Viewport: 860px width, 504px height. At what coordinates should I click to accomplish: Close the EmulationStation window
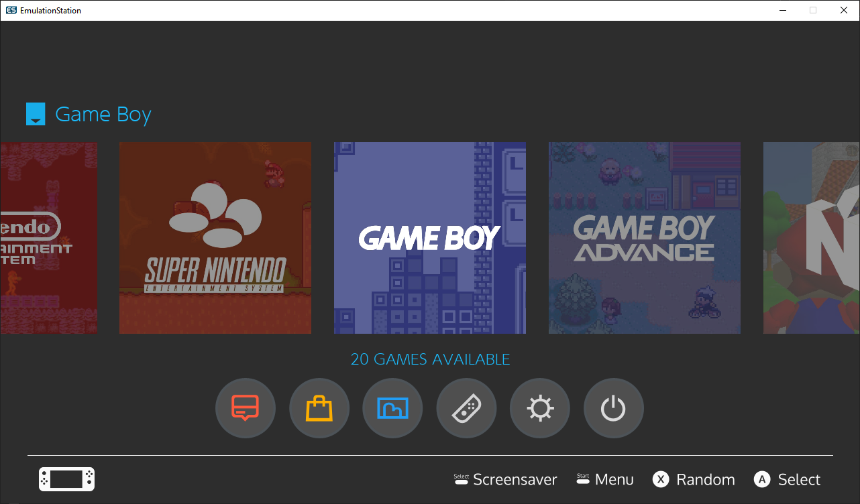(844, 10)
